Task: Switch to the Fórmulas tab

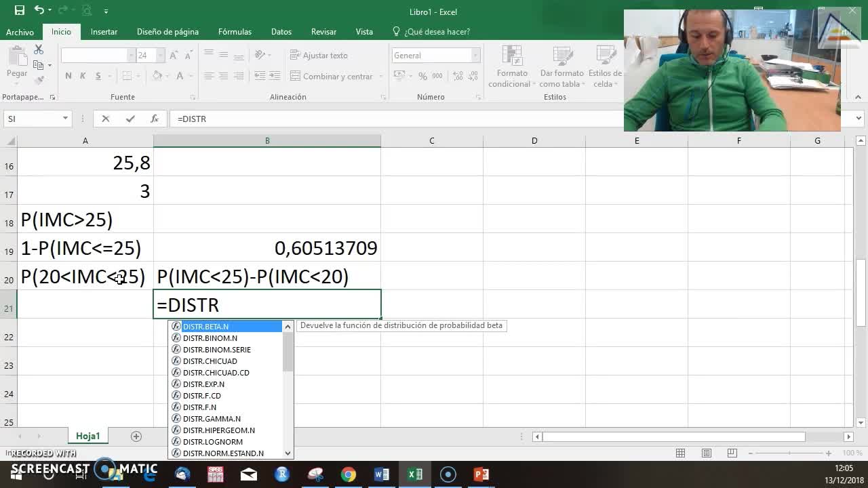Action: 235,32
